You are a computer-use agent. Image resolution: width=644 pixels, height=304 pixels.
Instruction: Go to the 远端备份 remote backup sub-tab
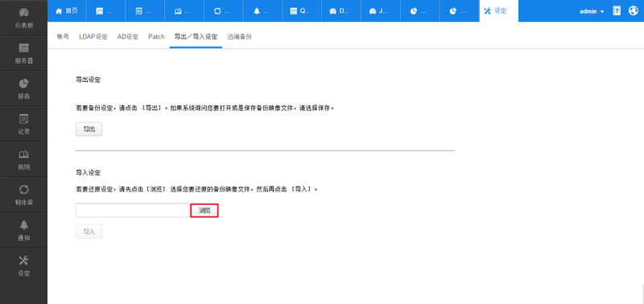(x=239, y=36)
